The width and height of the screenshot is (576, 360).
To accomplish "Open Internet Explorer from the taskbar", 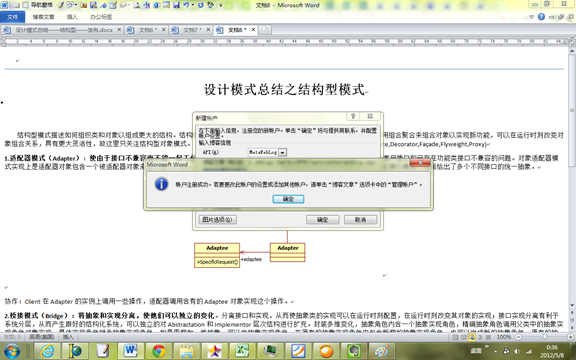I will tap(47, 351).
